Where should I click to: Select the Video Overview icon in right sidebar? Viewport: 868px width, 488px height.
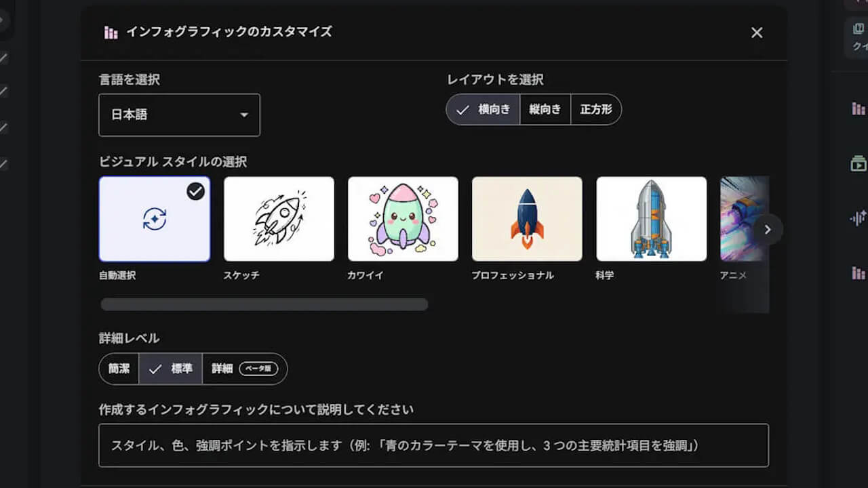[858, 164]
